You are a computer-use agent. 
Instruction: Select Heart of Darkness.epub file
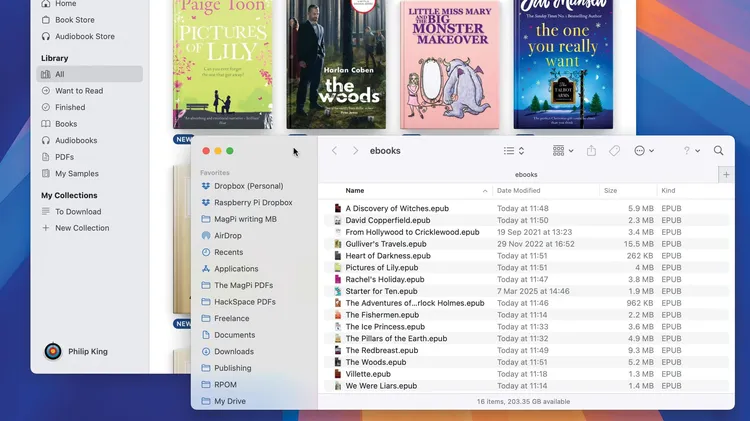(526, 256)
